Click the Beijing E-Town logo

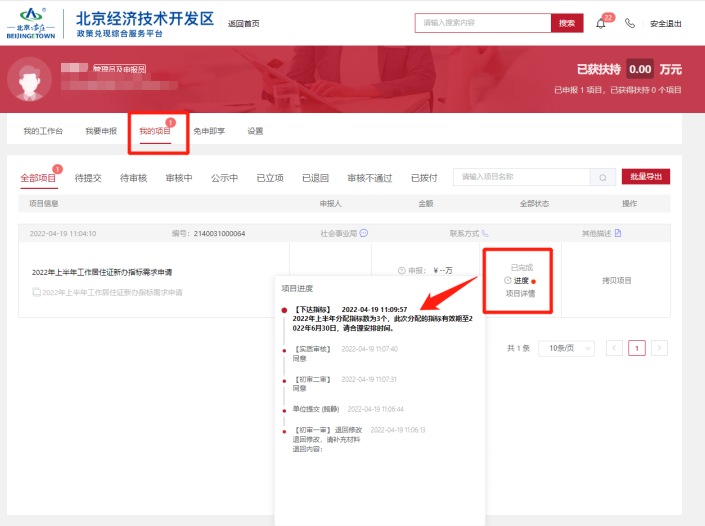click(31, 23)
